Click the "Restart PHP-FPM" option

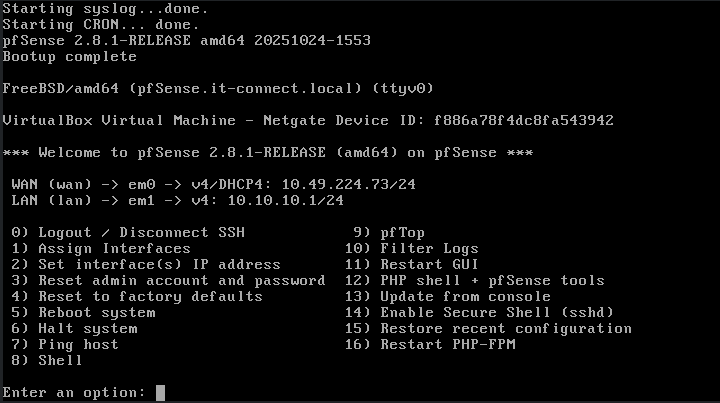(x=447, y=344)
